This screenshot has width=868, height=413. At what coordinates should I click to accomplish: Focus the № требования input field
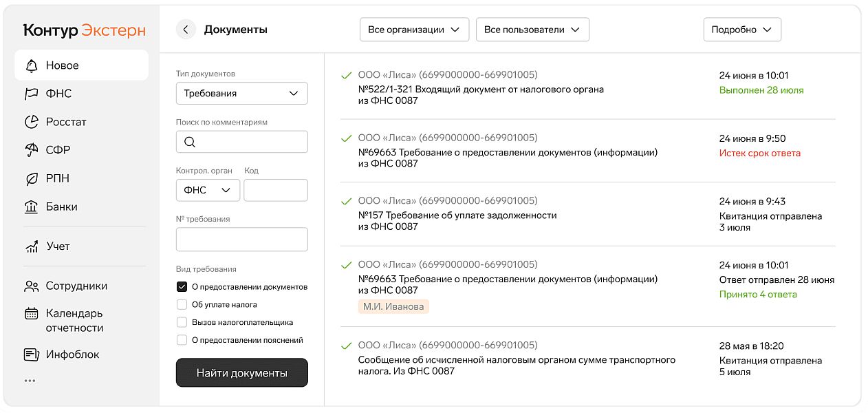pos(242,240)
